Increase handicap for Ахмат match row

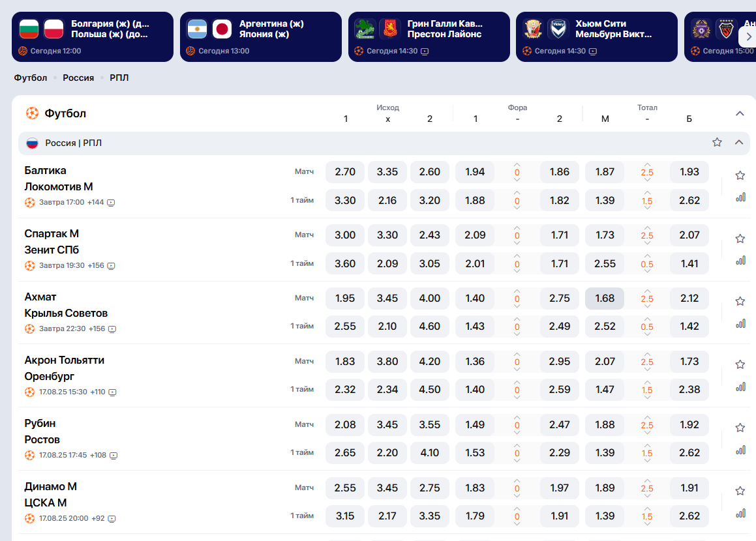517,291
